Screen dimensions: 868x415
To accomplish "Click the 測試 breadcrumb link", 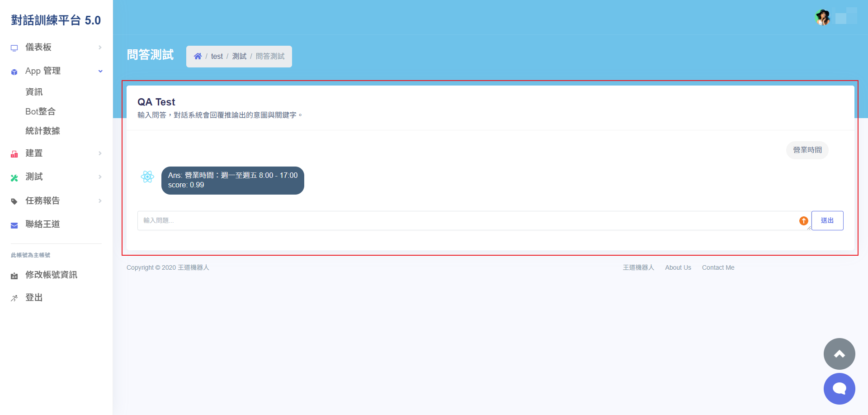I will pyautogui.click(x=239, y=56).
